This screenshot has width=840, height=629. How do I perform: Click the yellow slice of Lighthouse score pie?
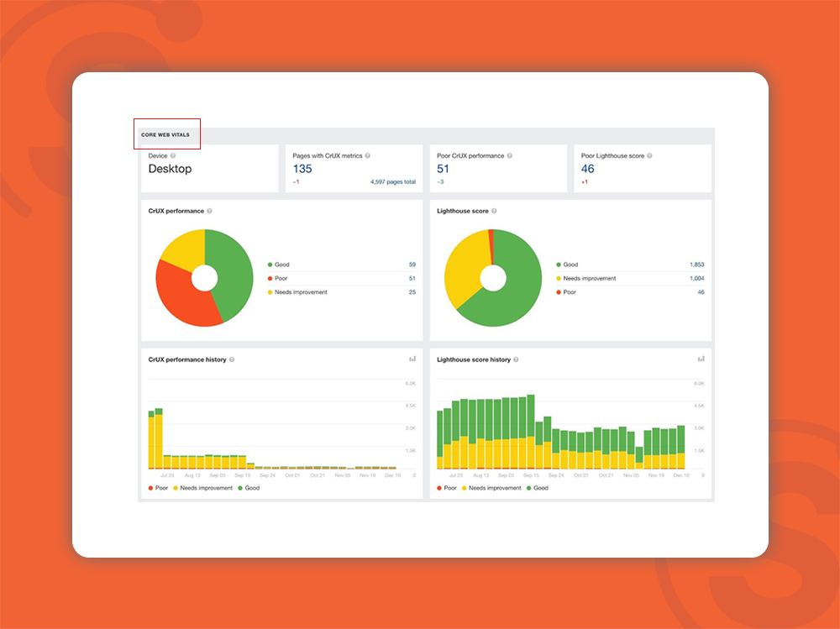[464, 268]
